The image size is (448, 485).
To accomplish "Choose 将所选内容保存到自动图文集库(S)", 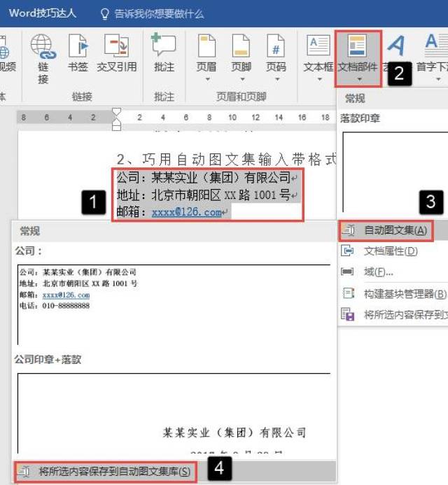I will click(x=174, y=472).
